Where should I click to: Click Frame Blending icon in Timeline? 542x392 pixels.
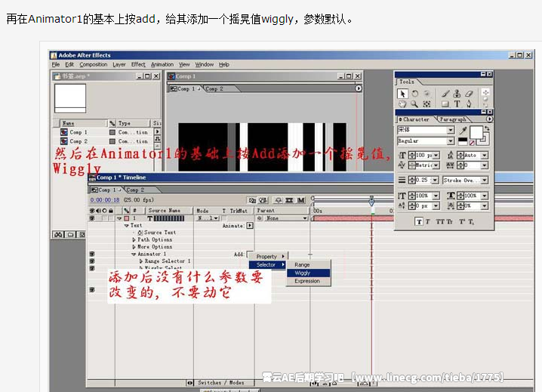[x=289, y=200]
